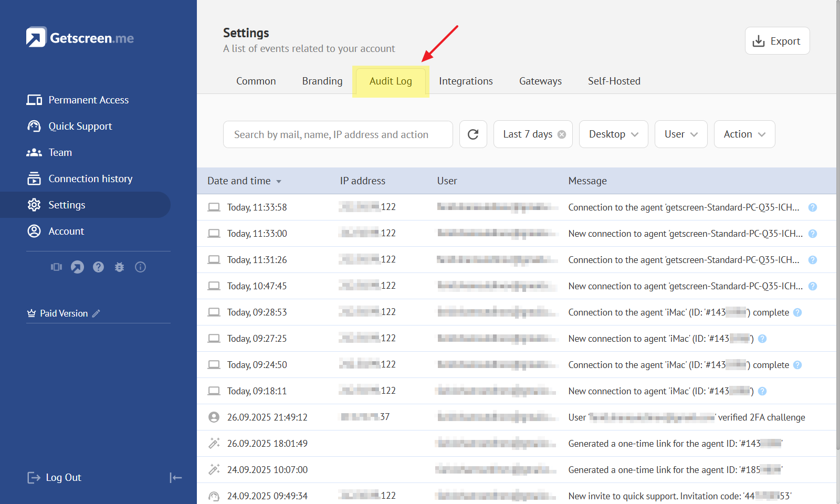Click the Getscreen.me logo
This screenshot has height=504, width=840.
coord(80,38)
